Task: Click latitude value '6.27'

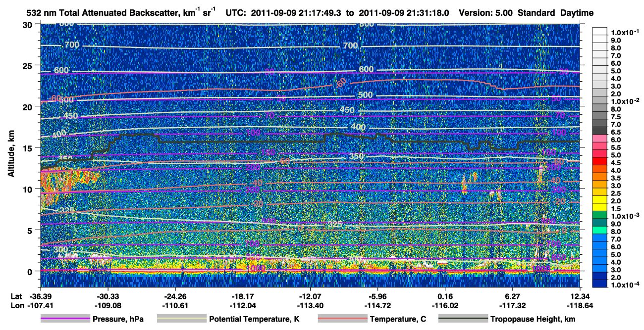Action: click(x=512, y=296)
